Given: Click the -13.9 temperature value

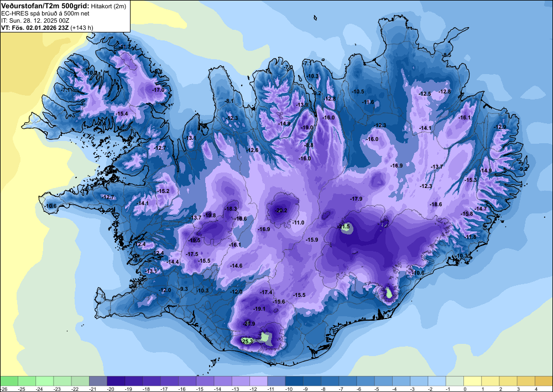Looking at the screenshot, I should [302, 104].
